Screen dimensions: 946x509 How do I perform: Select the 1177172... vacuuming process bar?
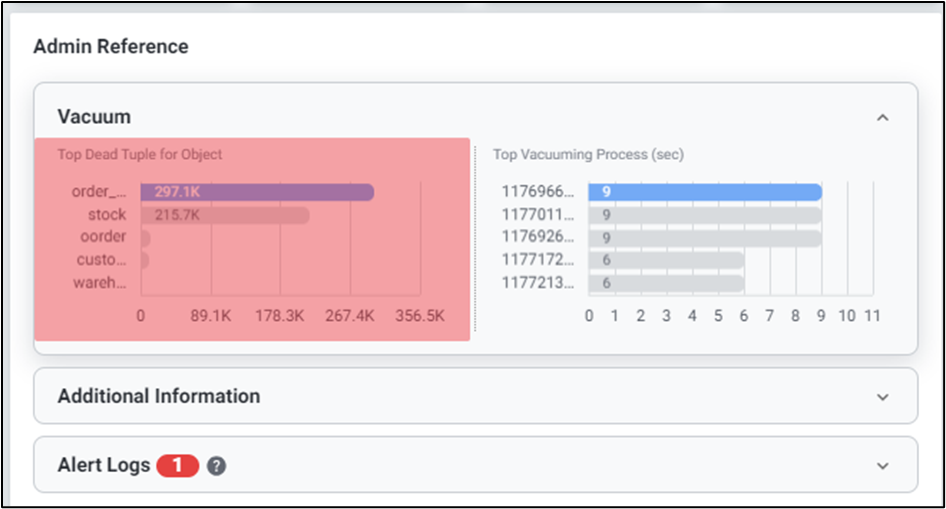pos(666,260)
